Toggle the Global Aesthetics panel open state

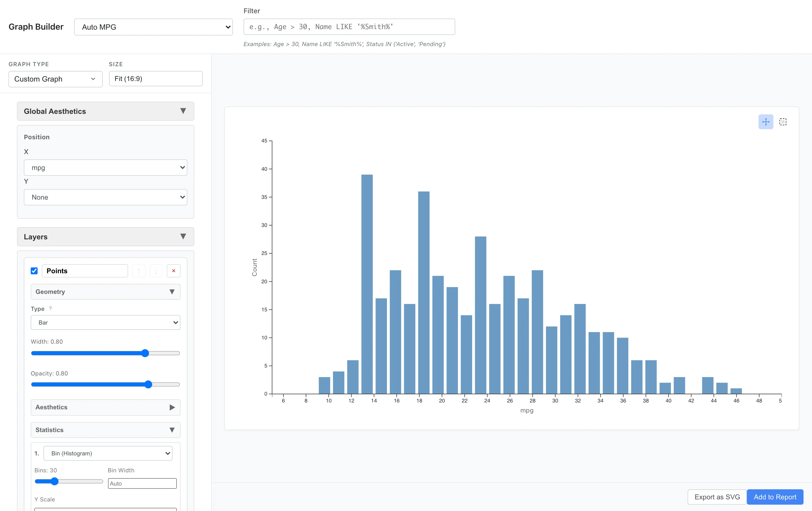coord(183,111)
